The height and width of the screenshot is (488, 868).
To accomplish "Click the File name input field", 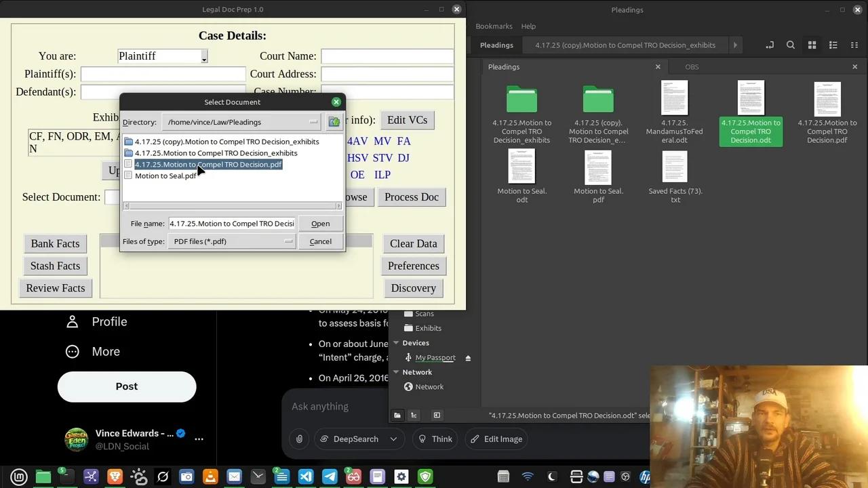I will [232, 224].
